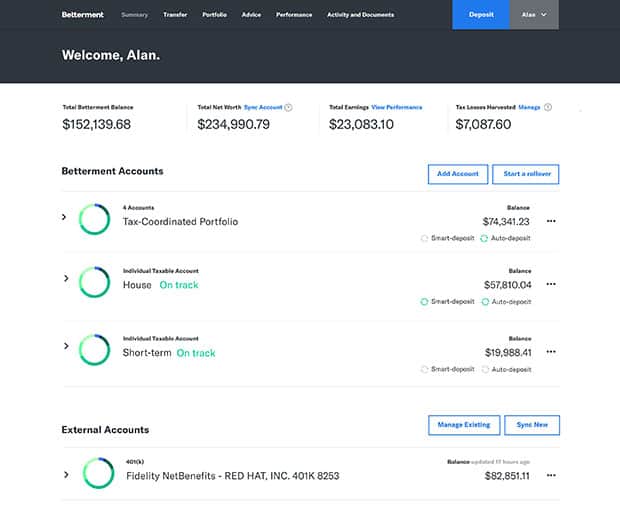The image size is (620, 532).
Task: Click the $23,083.10 total earnings value
Action: 361,124
